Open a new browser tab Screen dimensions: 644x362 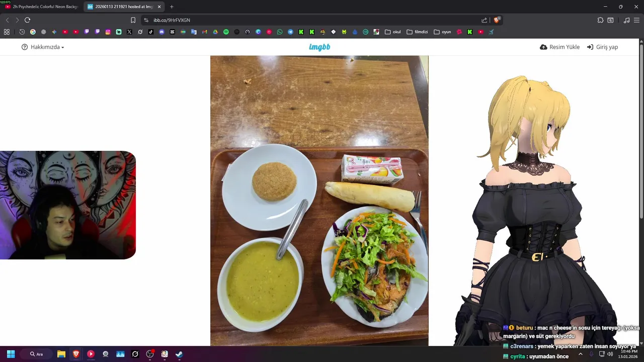(172, 7)
